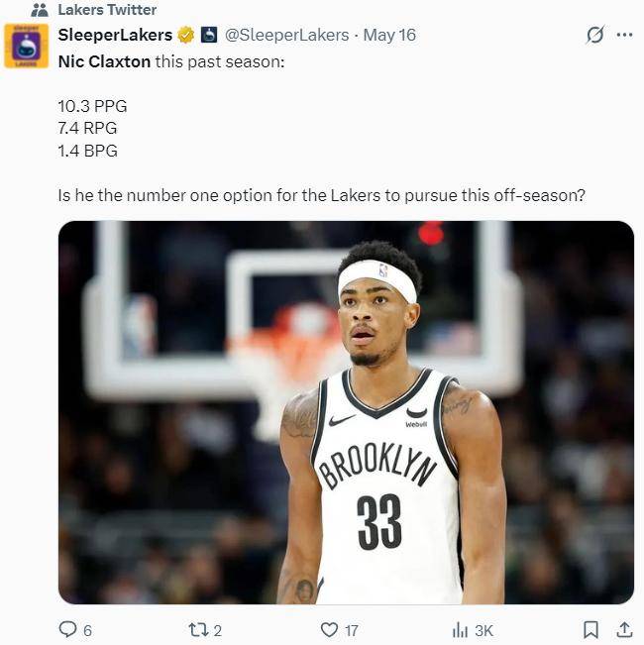This screenshot has height=645, width=644.
Task: Open the Lakers Twitter community link
Action: click(107, 10)
